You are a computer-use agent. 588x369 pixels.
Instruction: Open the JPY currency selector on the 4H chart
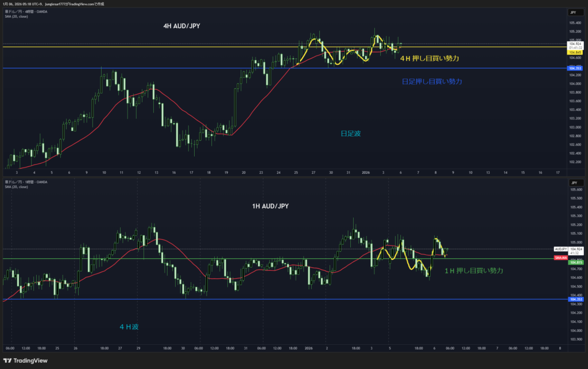(572, 12)
